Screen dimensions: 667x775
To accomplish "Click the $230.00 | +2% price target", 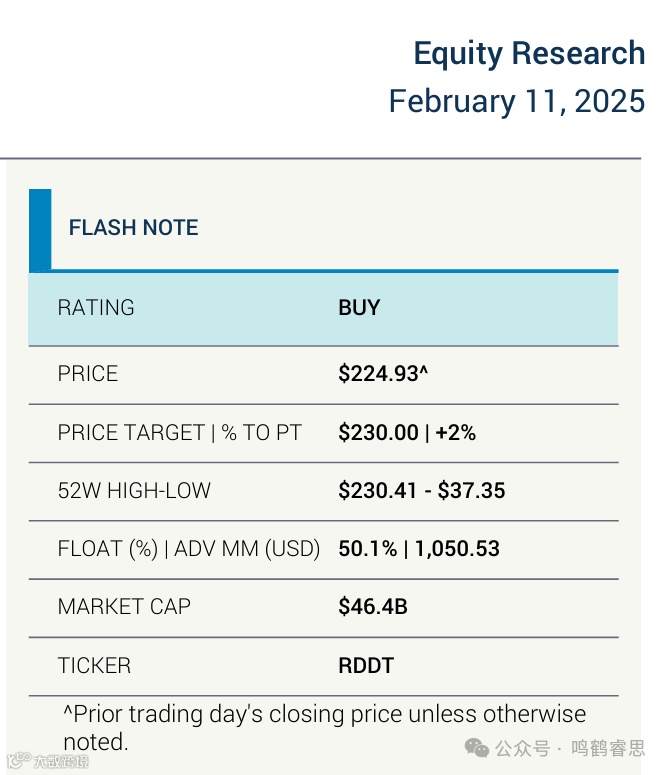I will pos(407,433).
